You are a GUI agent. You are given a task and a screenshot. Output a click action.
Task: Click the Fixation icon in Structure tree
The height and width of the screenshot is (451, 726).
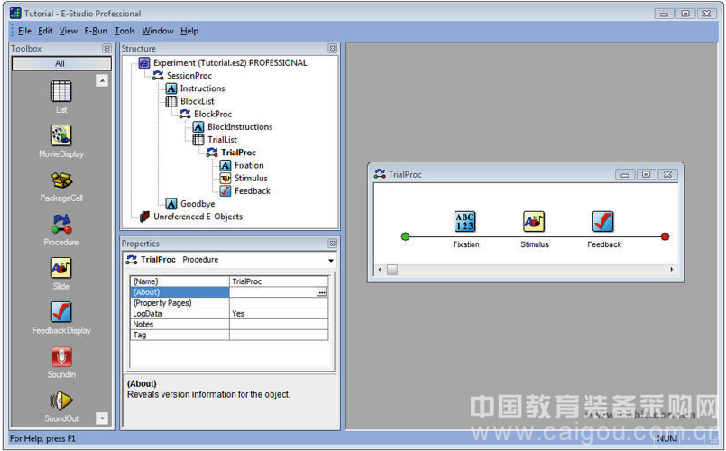coord(225,165)
